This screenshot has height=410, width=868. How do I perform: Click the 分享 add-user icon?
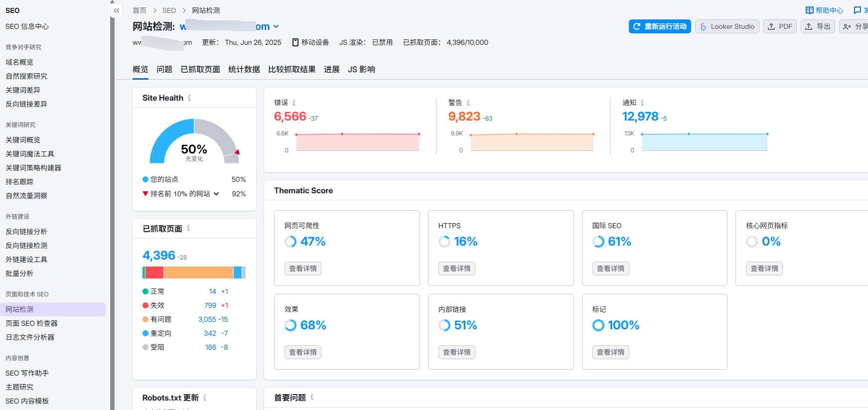(x=847, y=26)
